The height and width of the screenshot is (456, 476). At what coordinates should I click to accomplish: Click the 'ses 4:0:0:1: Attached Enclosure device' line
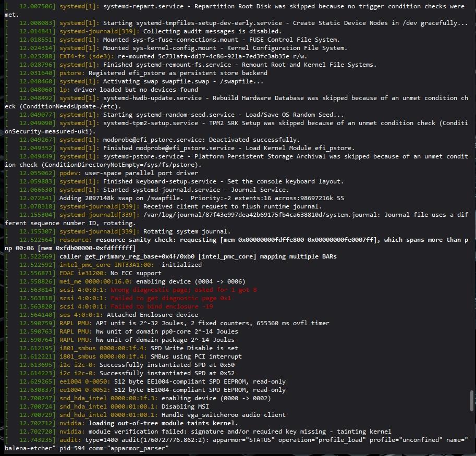click(x=129, y=315)
